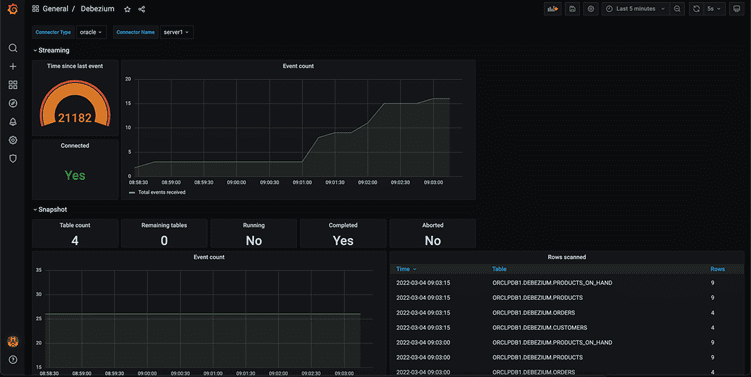Share the dashboard via share icon
This screenshot has width=751, height=377.
pyautogui.click(x=141, y=9)
